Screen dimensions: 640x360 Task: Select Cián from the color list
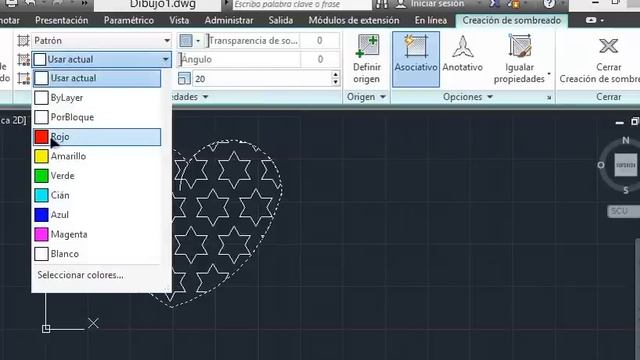(97, 196)
